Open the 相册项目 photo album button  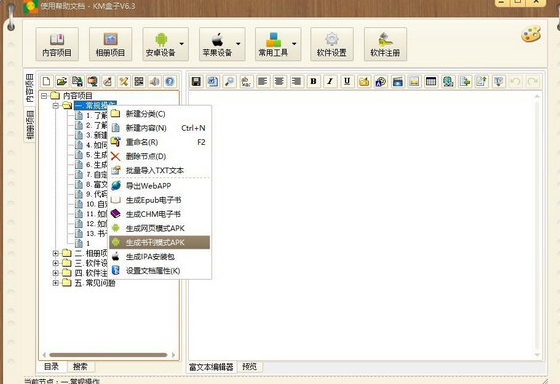click(110, 44)
